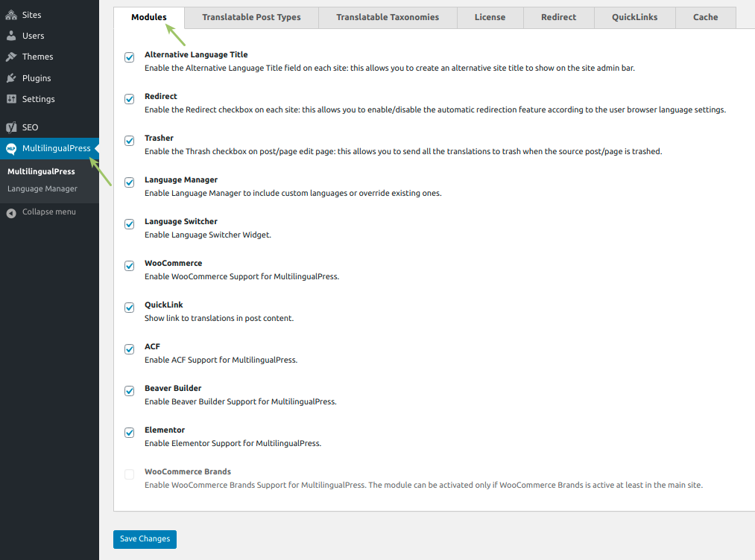Viewport: 755px width, 560px height.
Task: Click the Plugins plug icon
Action: tap(11, 78)
